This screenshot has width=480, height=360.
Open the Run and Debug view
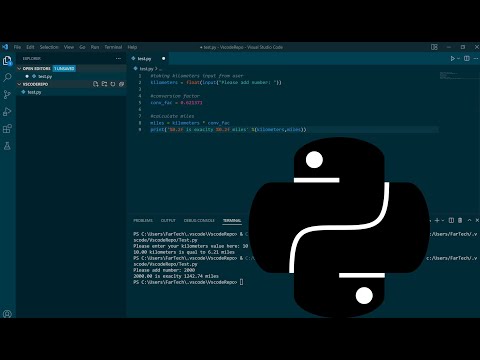[x=7, y=112]
